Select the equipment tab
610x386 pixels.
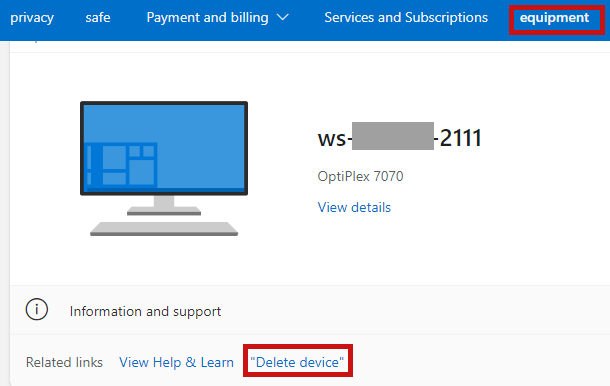tap(554, 18)
